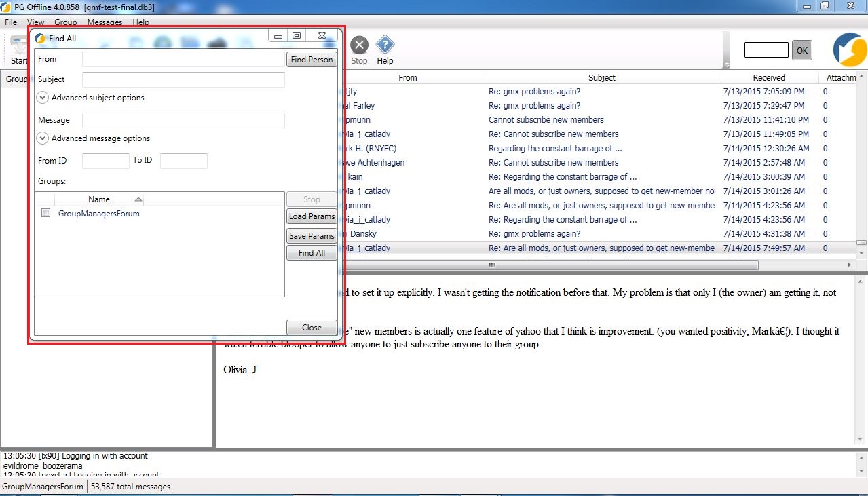Select message received 7/14/2015 4:31:38 AM
The width and height of the screenshot is (868, 496).
click(x=601, y=233)
